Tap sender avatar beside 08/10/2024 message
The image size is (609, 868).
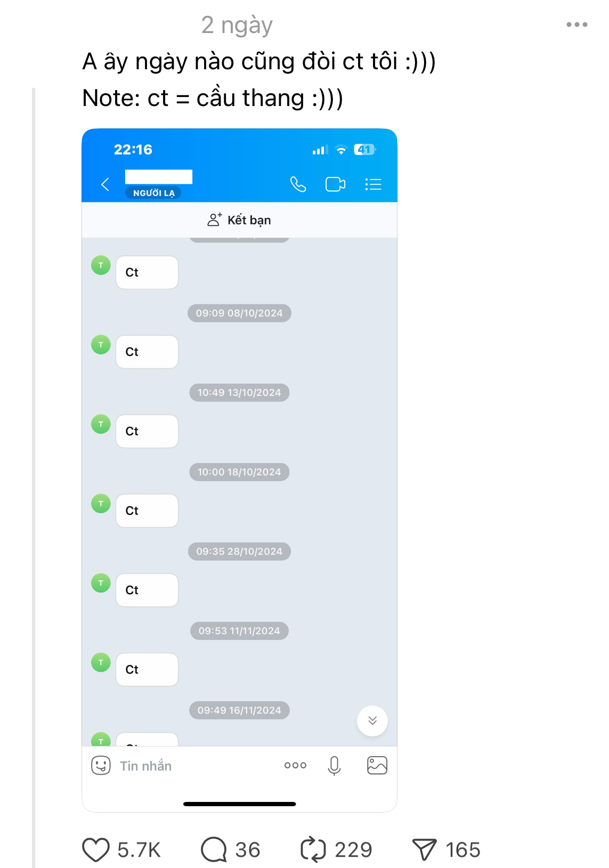click(101, 345)
